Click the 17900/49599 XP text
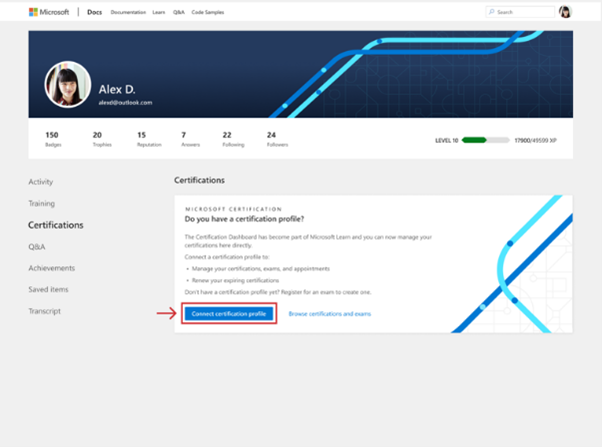This screenshot has height=447, width=602. pos(535,141)
